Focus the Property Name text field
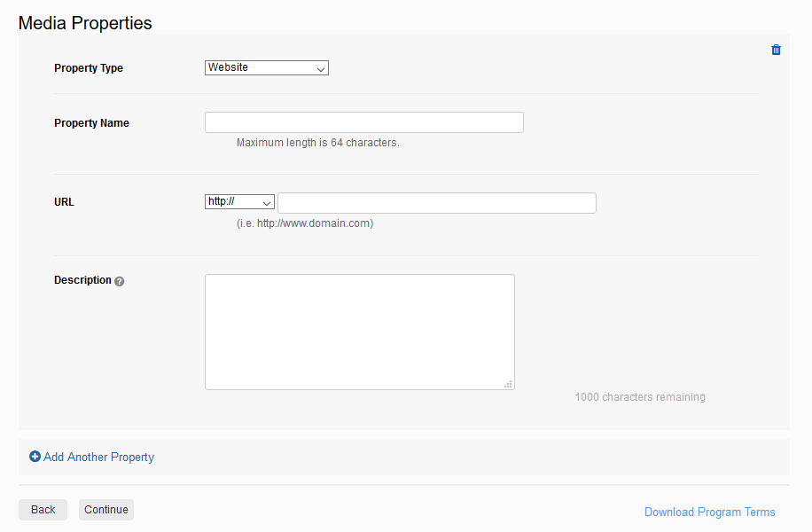 point(364,122)
